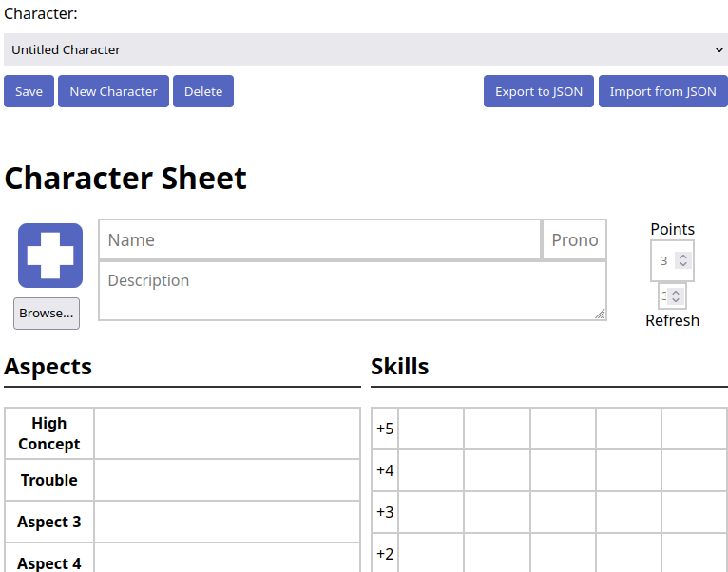Create a New Character
The image size is (728, 572).
tap(113, 91)
